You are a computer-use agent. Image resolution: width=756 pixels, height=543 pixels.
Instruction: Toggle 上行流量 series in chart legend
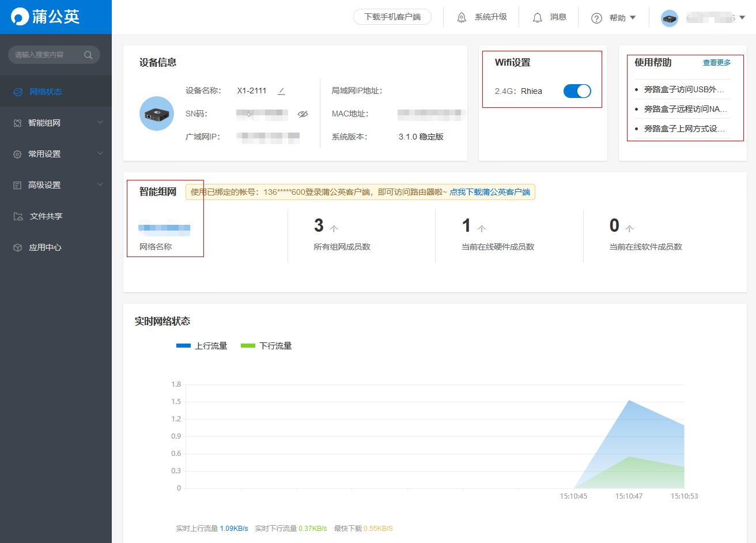pyautogui.click(x=202, y=346)
